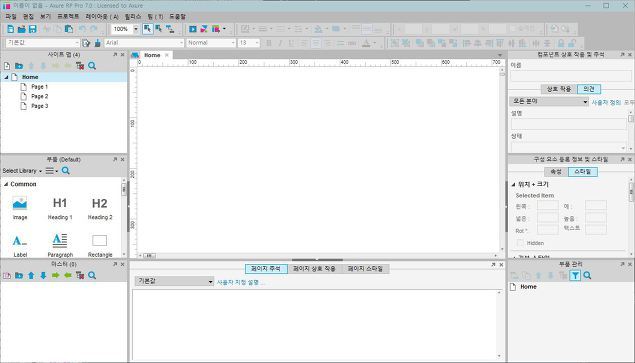This screenshot has height=363, width=635.
Task: Create a new file from main toolbar
Action: [x=11, y=29]
